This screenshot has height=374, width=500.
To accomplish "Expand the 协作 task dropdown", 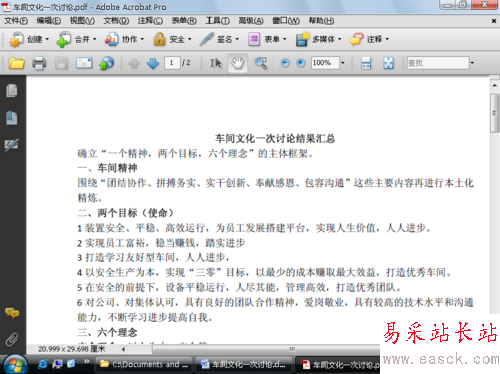I will point(142,39).
